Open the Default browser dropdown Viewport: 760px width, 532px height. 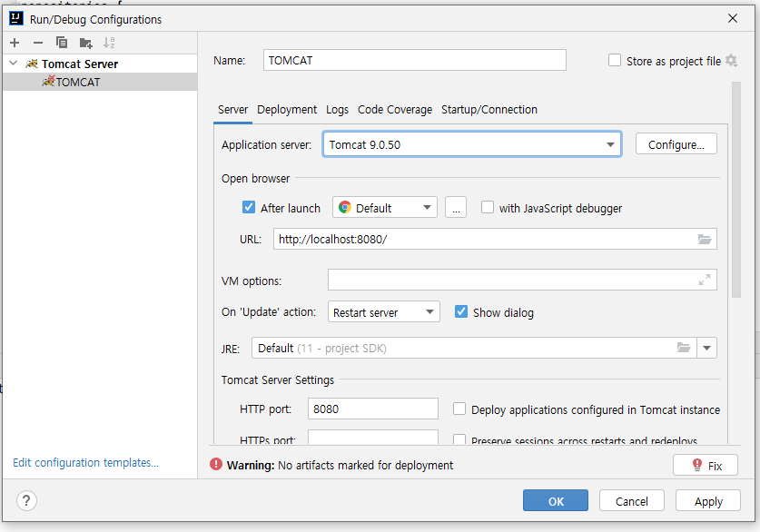385,207
